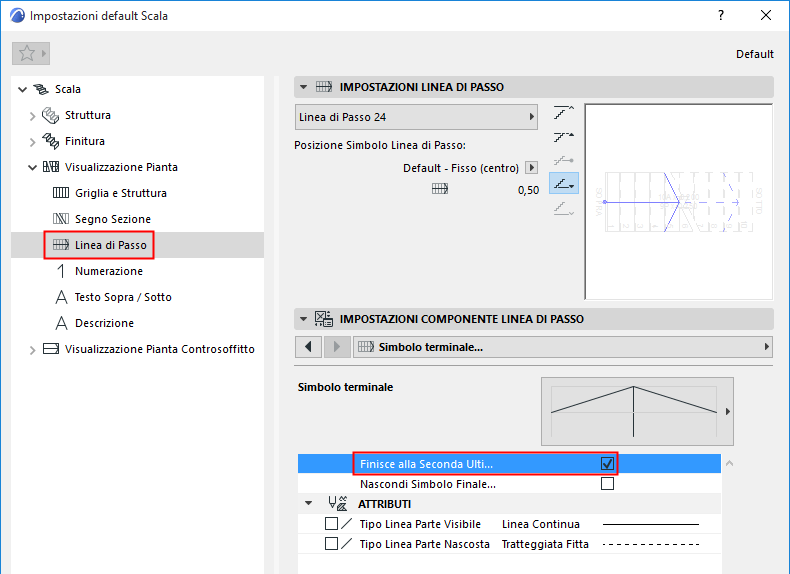This screenshot has height=574, width=790.
Task: Go to next component page arrow
Action: [337, 347]
